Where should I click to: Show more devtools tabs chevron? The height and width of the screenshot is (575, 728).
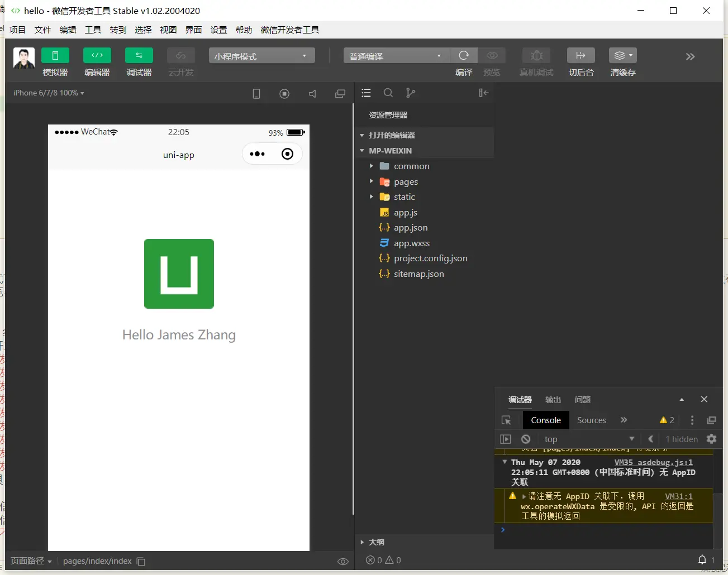624,420
